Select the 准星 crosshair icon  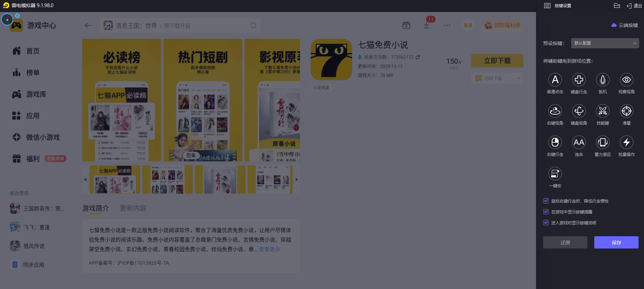pyautogui.click(x=626, y=111)
